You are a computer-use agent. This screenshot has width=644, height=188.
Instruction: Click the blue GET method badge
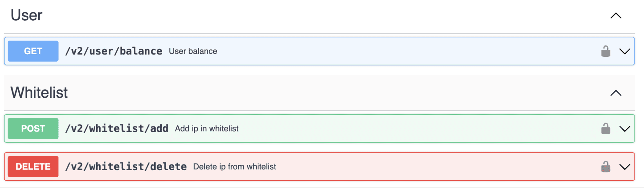[x=33, y=51]
